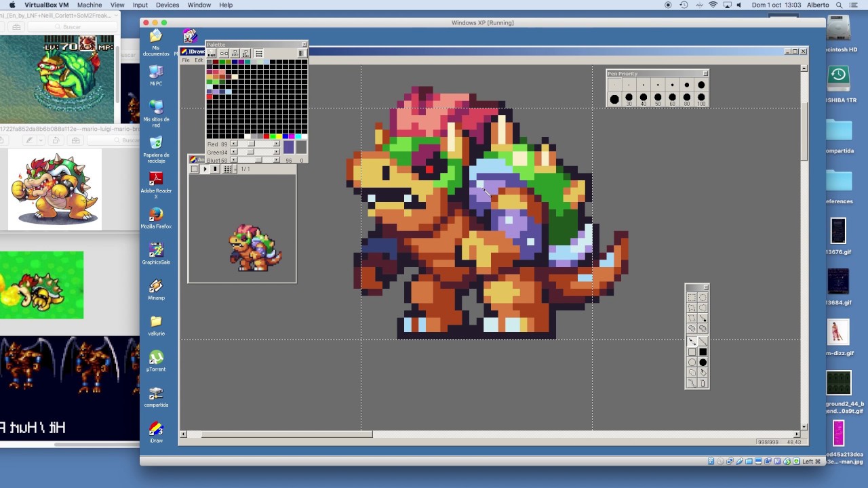Screen dimensions: 868x488
Task: Click right arrow of the Red slider
Action: point(276,144)
